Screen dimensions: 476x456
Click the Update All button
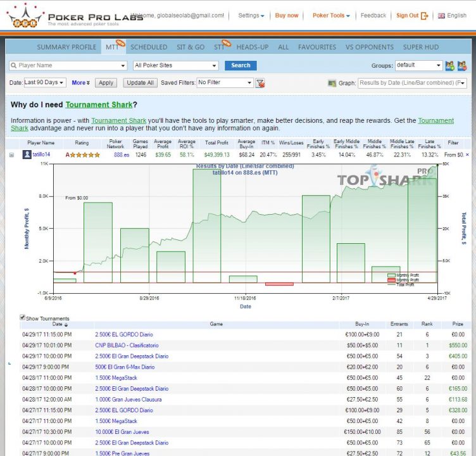[140, 82]
